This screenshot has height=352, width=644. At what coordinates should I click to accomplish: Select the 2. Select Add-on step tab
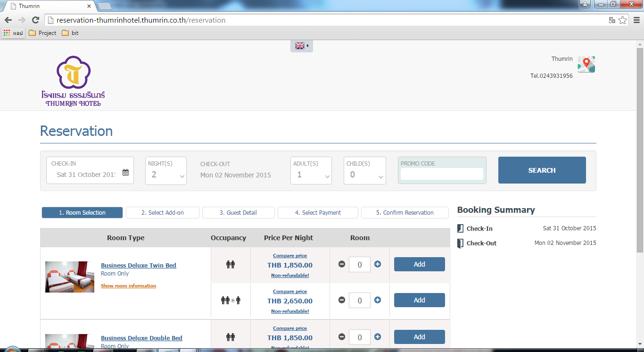click(163, 213)
